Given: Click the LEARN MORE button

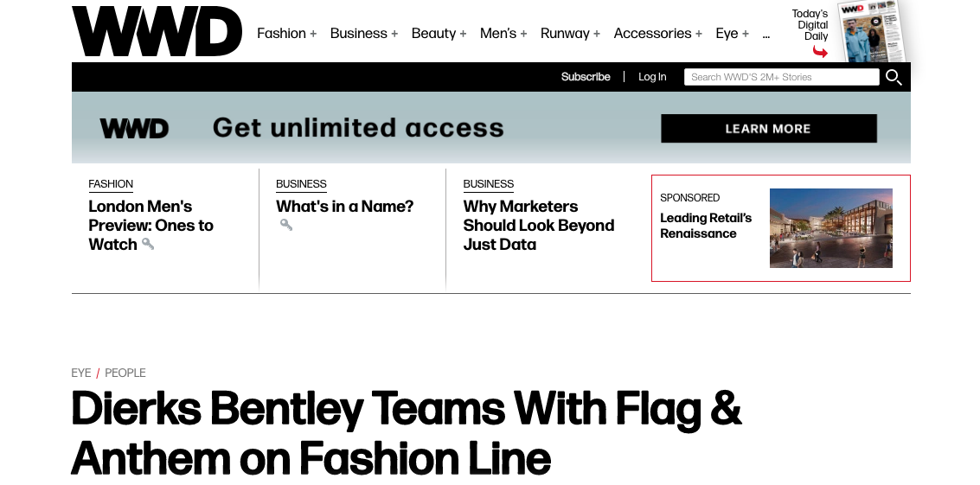Looking at the screenshot, I should tap(769, 128).
